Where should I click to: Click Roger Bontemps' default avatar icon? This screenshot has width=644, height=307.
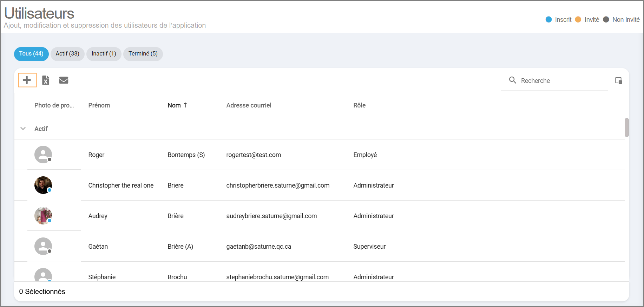43,155
